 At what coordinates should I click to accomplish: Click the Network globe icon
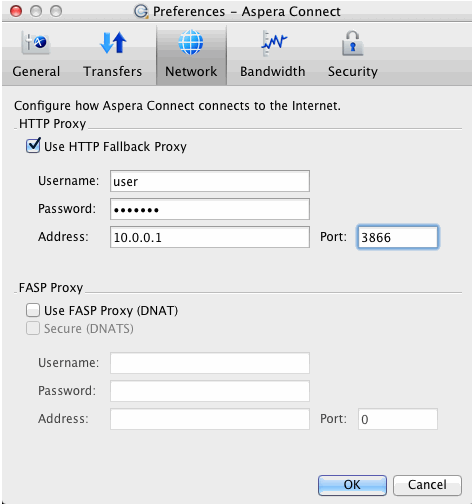(x=191, y=42)
